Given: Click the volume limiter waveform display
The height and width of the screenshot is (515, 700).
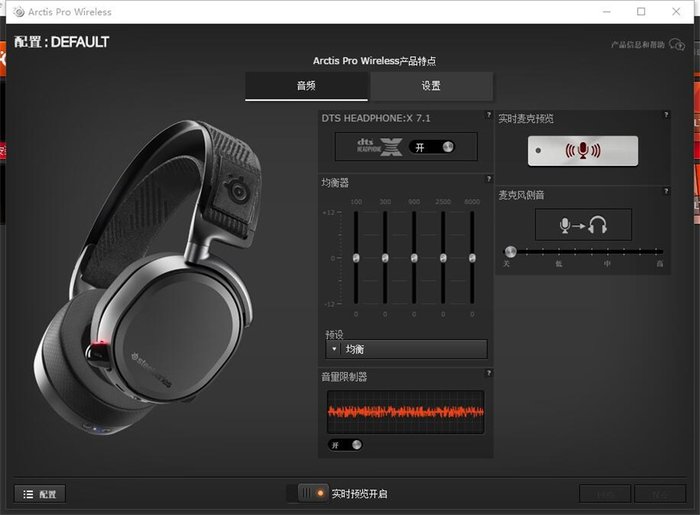Looking at the screenshot, I should click(405, 412).
